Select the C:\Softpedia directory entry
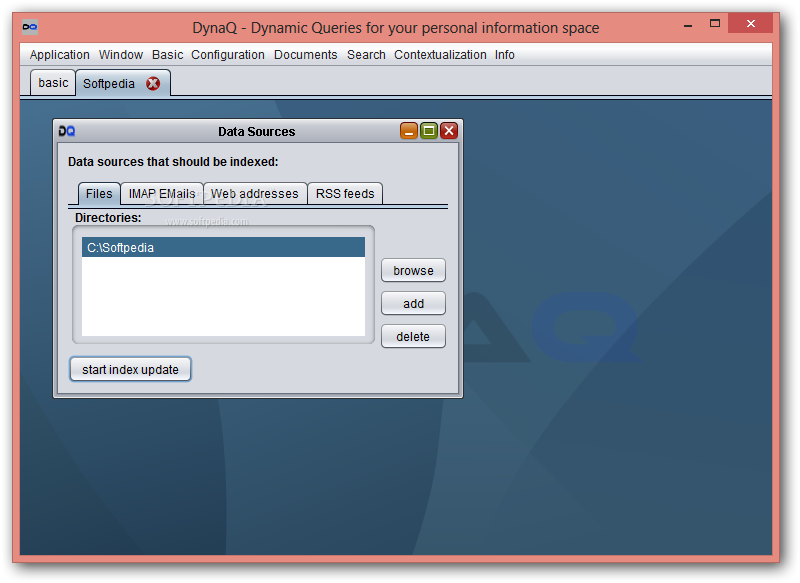The height and width of the screenshot is (583, 800). click(223, 247)
